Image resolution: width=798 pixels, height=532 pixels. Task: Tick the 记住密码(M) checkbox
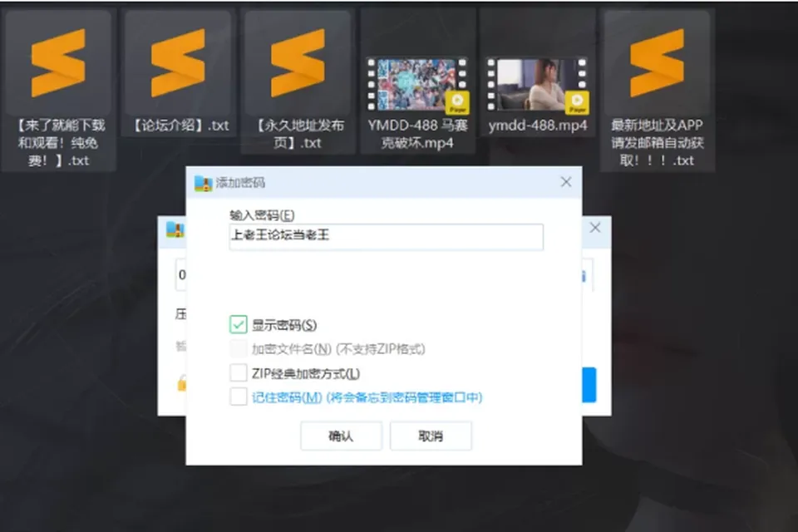point(239,397)
